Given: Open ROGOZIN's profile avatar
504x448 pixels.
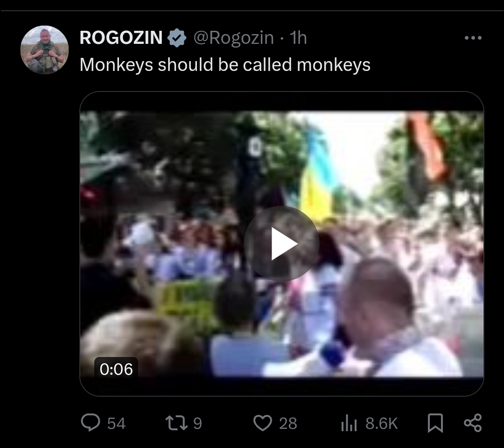Looking at the screenshot, I should pos(44,50).
